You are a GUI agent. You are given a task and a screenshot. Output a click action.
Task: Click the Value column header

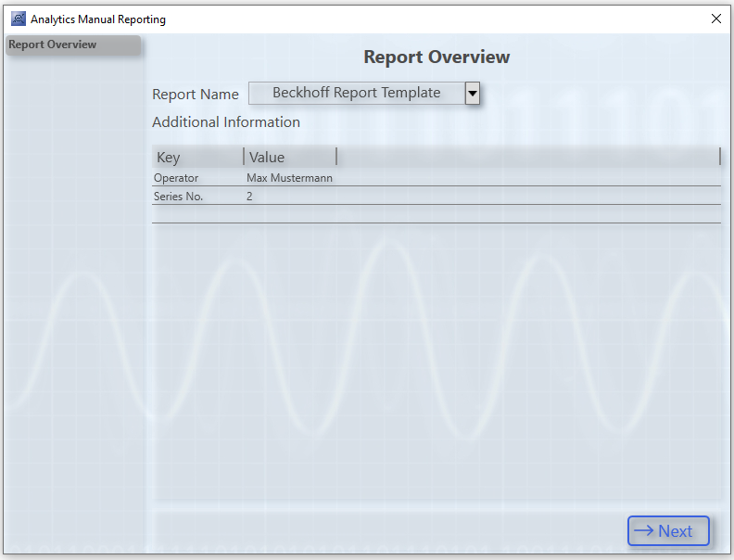[290, 157]
